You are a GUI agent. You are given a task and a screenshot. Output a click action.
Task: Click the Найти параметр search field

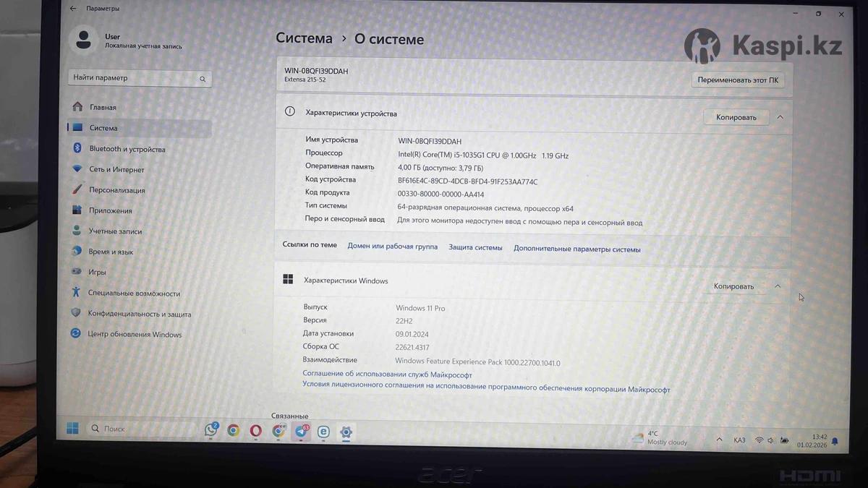click(x=133, y=78)
